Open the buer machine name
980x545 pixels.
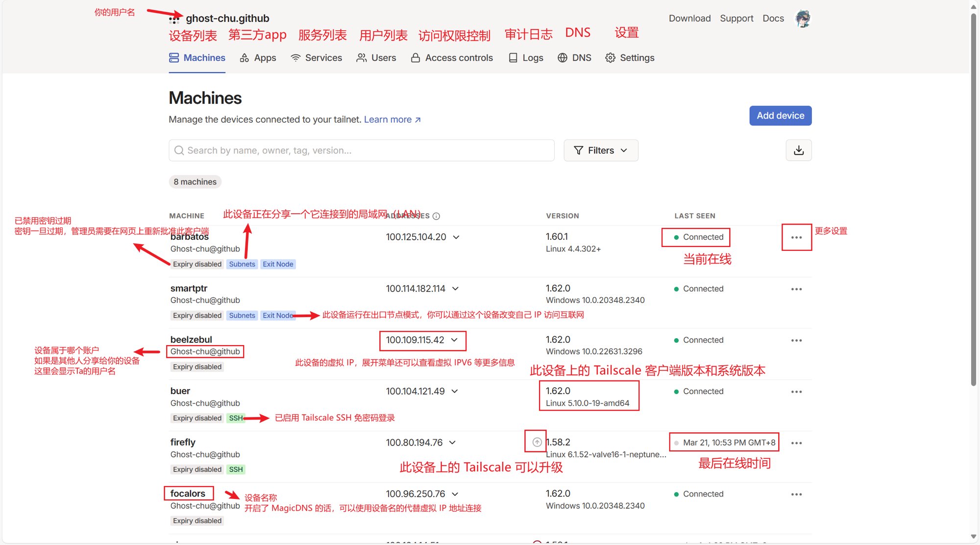pyautogui.click(x=180, y=391)
